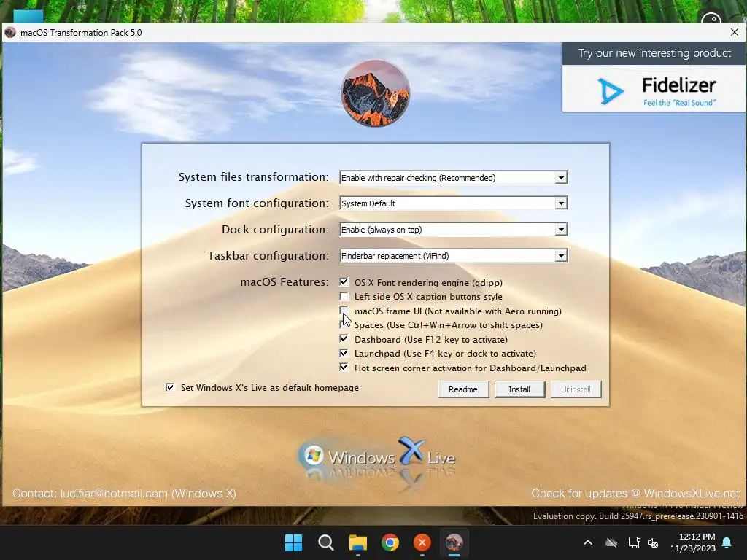747x560 pixels.
Task: Click the 'System files transformation:' label
Action: pyautogui.click(x=253, y=177)
